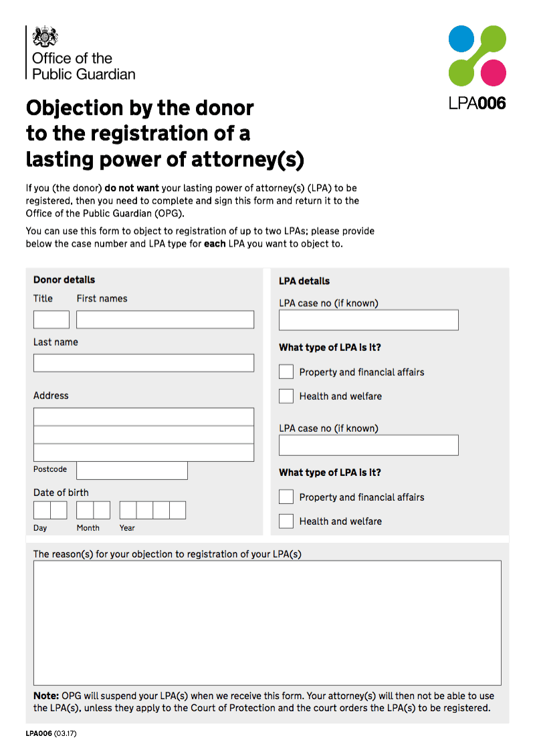This screenshot has height=756, width=535.
Task: Tick the second Property and financial affairs box
Action: [x=286, y=496]
